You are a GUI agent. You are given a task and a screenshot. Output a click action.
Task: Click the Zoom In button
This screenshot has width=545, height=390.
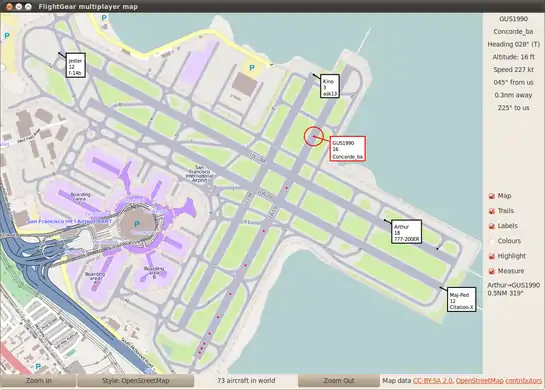point(38,381)
